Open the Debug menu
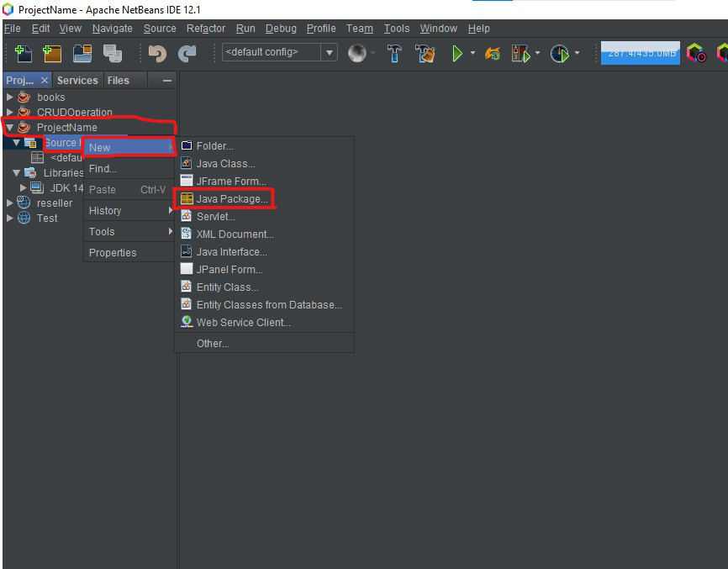Screen dimensions: 728x569 tap(281, 29)
